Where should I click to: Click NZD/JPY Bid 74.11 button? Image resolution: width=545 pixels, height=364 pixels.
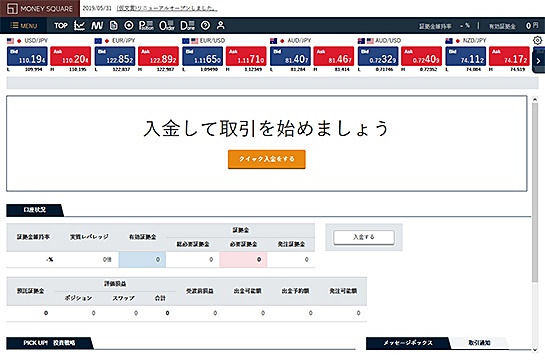tap(466, 56)
